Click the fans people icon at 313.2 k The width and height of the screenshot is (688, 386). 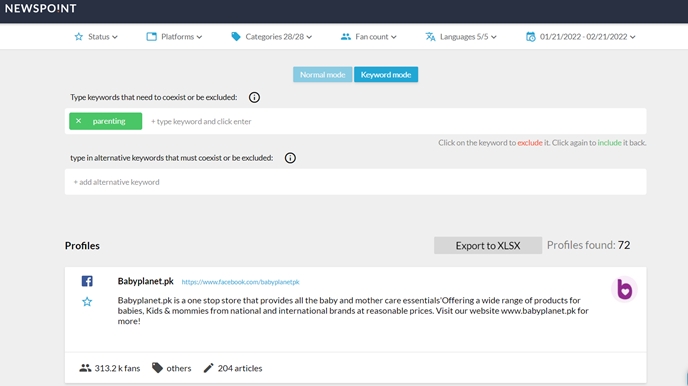tap(85, 368)
